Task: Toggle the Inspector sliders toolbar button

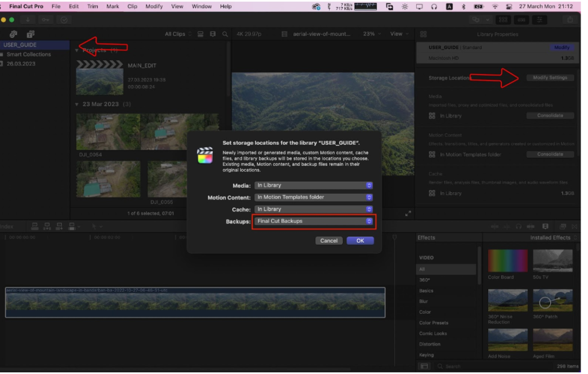Action: 539,20
